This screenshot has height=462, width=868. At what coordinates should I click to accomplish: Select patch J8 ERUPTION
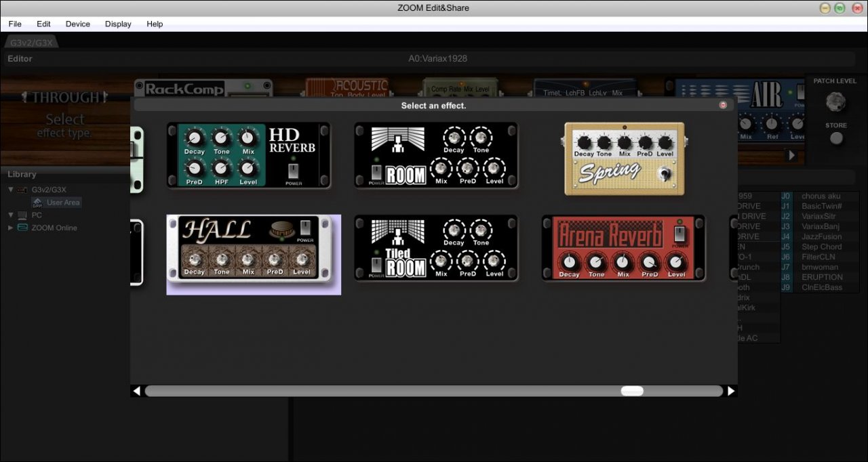point(819,277)
